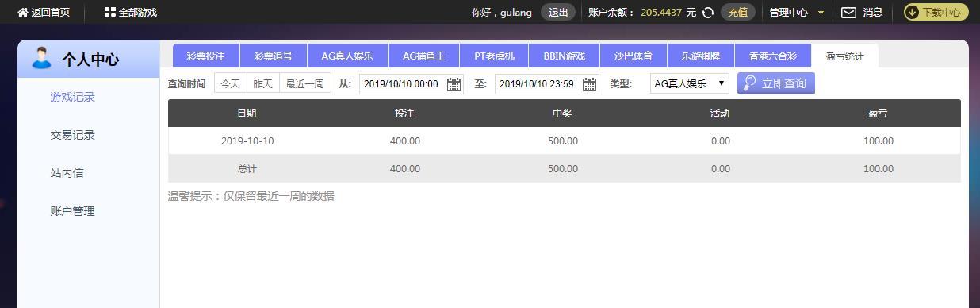
Task: Click the 总计 row label
Action: [247, 169]
